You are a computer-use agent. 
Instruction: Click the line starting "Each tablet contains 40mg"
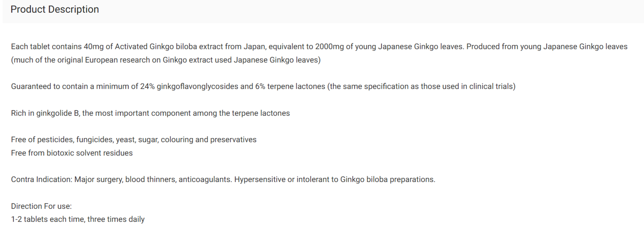[319, 47]
